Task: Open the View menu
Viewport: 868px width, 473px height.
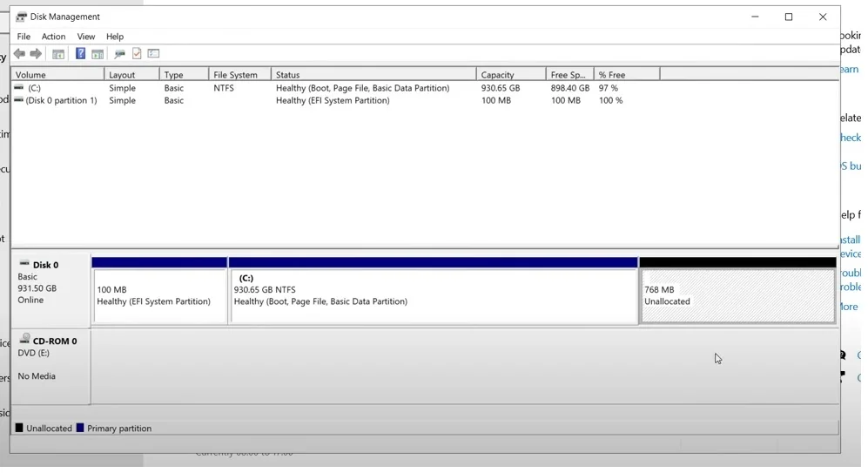Action: point(86,37)
